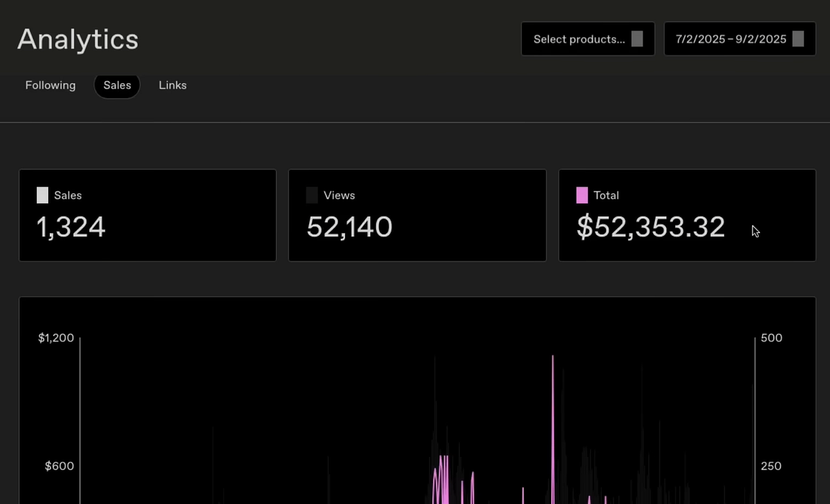Click the $52,353.32 total amount
Viewport: 830px width, 504px height.
[x=651, y=227]
